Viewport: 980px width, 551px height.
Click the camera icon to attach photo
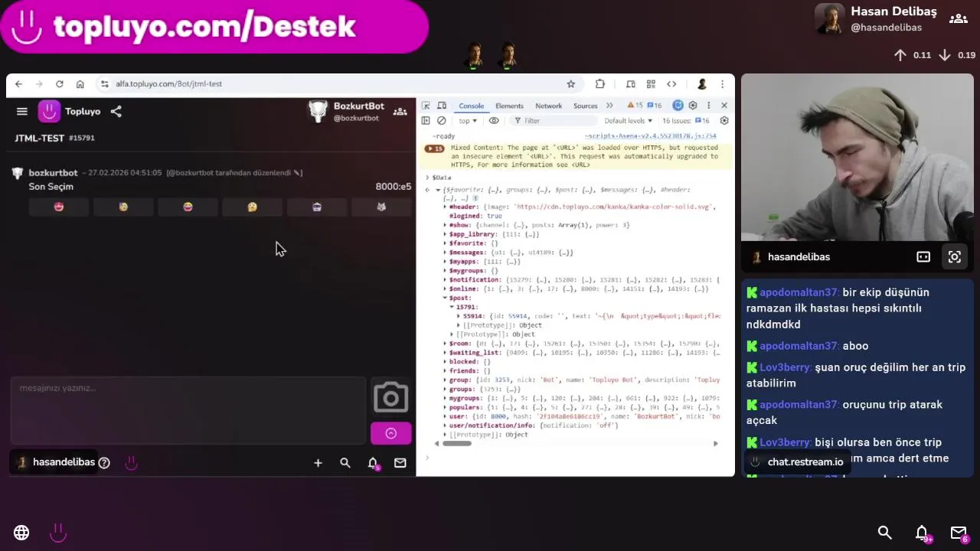point(390,398)
